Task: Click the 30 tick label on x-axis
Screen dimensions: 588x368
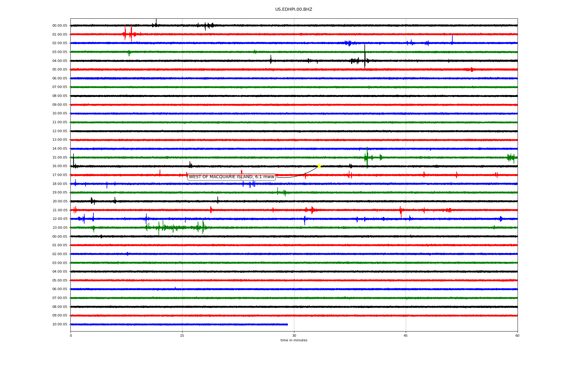Action: coord(294,335)
